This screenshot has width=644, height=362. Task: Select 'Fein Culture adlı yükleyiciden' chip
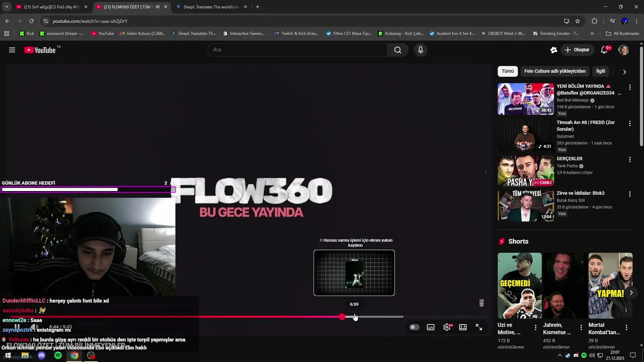[x=555, y=71]
